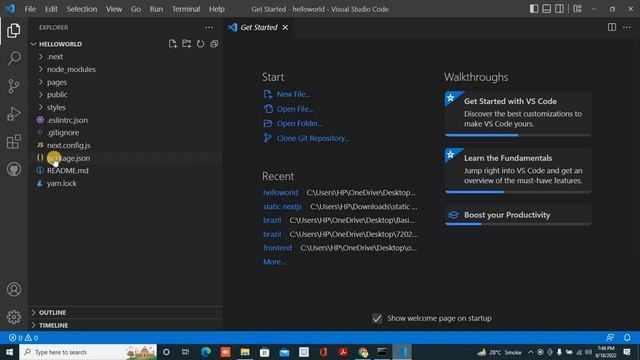The image size is (640, 360).
Task: Expand the pages folder
Action: (57, 82)
